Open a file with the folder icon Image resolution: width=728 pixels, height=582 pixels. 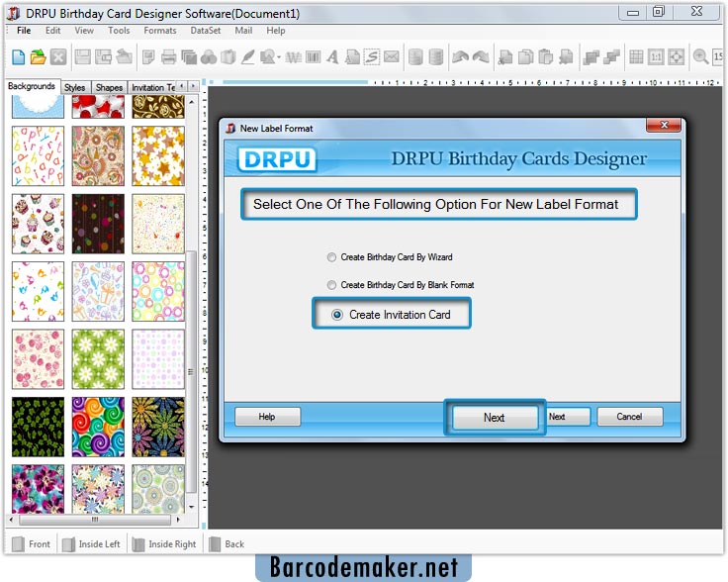tap(38, 57)
